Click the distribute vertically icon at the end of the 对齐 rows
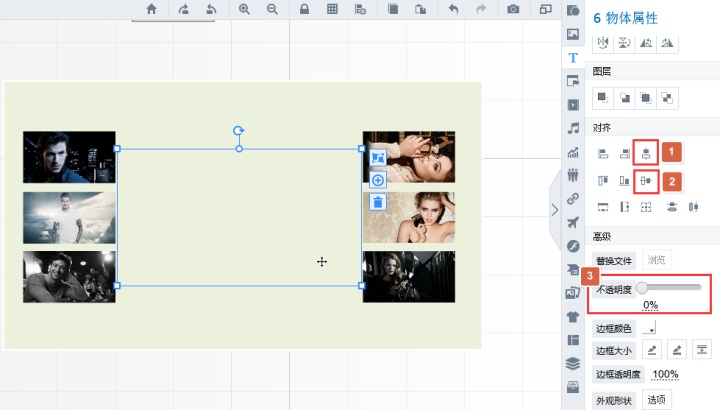The image size is (720, 410). click(693, 207)
